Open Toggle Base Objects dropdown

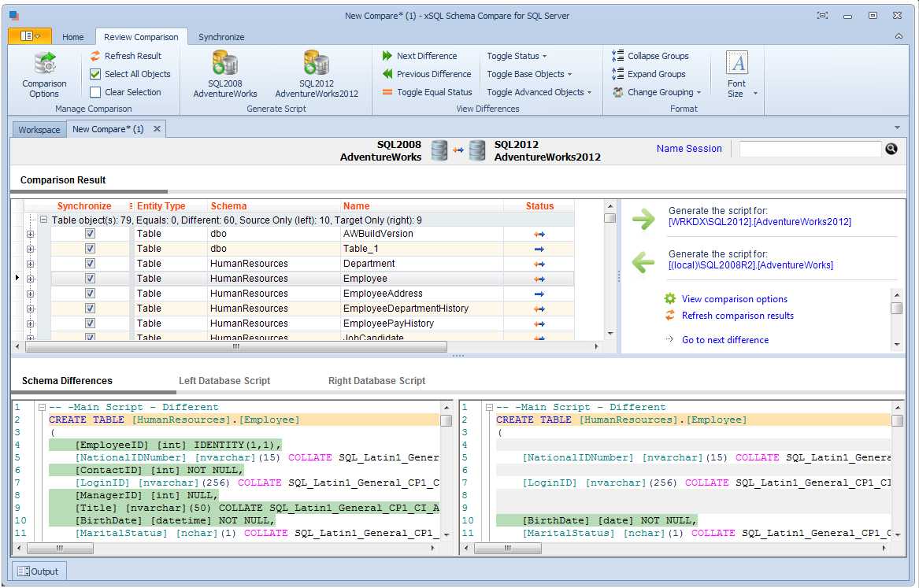pyautogui.click(x=528, y=74)
